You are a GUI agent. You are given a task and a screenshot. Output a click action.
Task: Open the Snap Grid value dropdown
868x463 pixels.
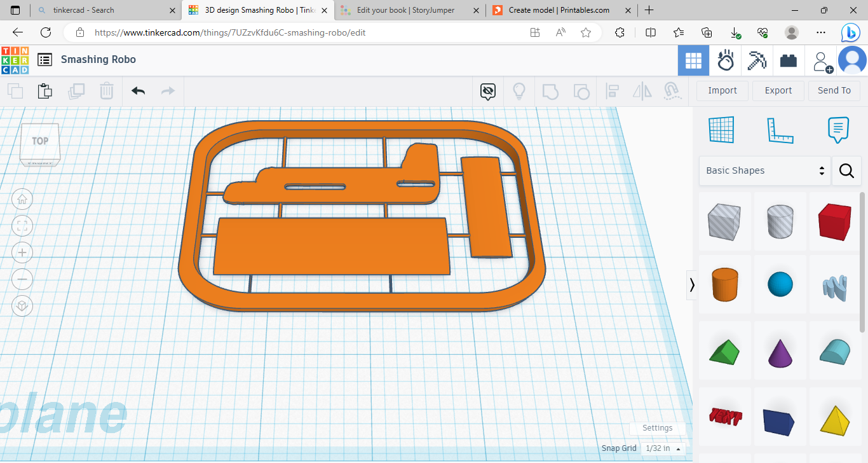coord(663,448)
